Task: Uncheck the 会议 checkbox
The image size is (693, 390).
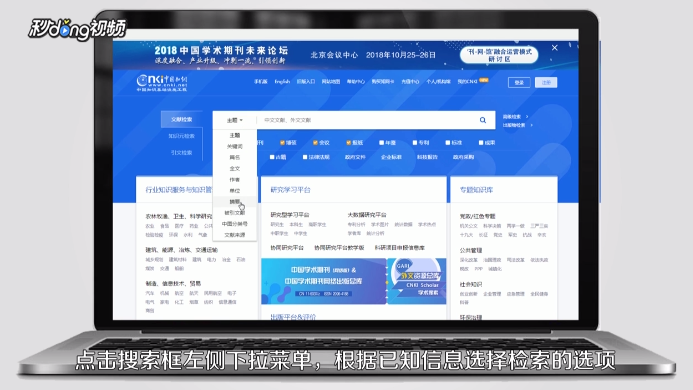Action: point(315,143)
